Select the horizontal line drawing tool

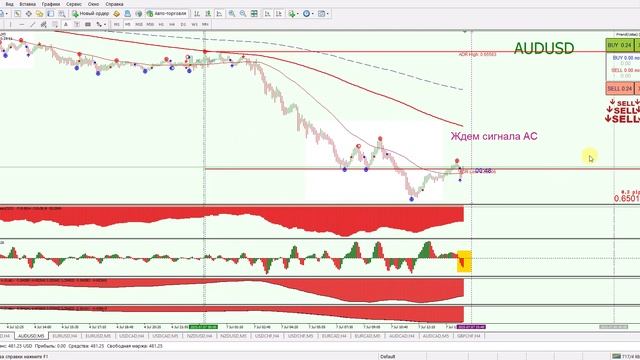tap(22, 24)
